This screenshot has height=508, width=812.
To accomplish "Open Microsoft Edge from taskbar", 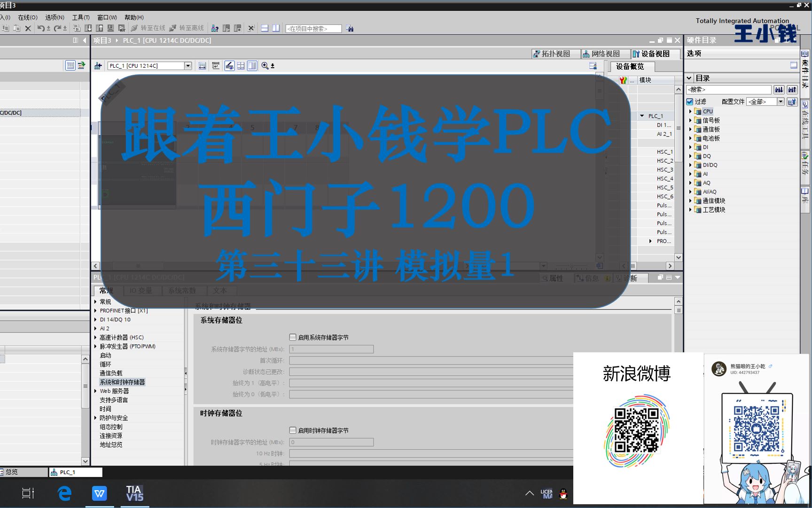I will click(64, 493).
